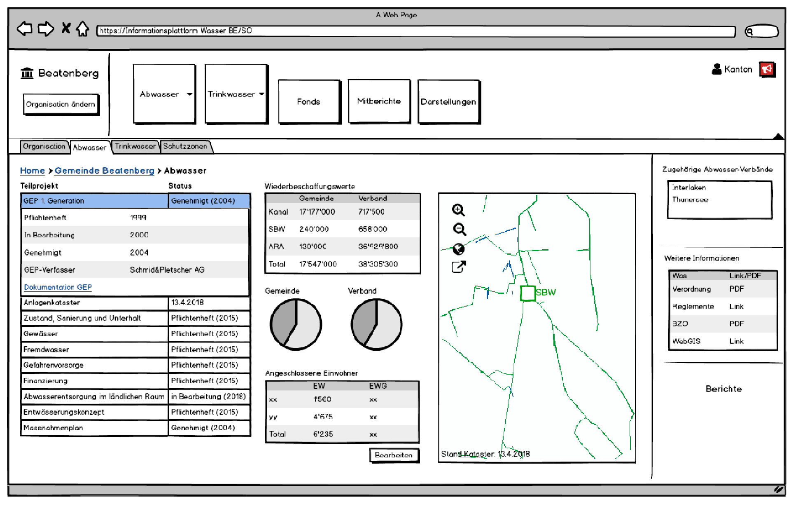The height and width of the screenshot is (518, 812).
Task: Click the browser forward arrow icon
Action: point(46,29)
